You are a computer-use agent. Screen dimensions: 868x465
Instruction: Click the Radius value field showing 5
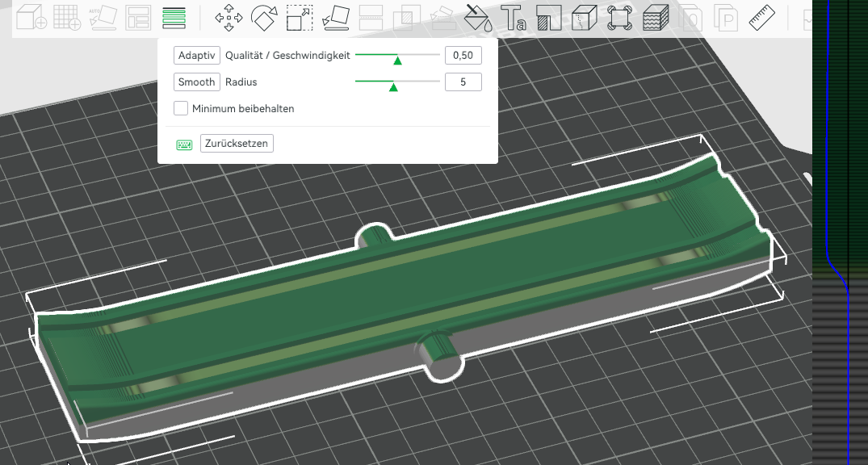coord(463,82)
